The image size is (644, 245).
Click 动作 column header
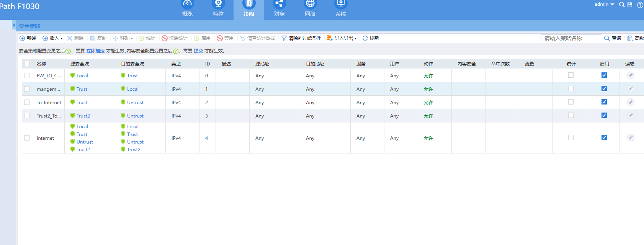point(428,64)
